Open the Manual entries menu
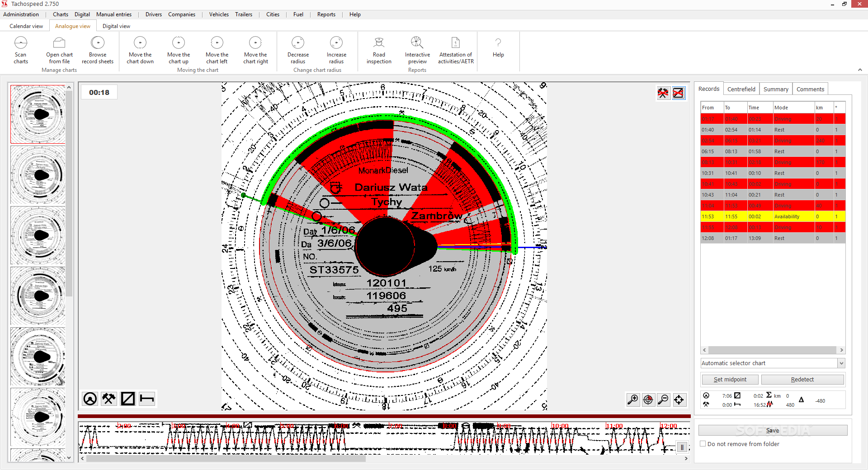 click(x=114, y=14)
